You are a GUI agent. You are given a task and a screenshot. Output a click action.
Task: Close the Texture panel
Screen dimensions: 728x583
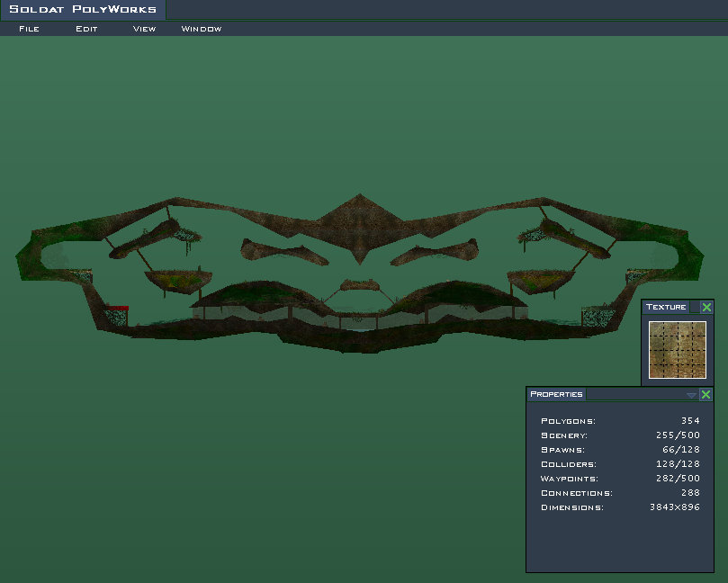(706, 308)
